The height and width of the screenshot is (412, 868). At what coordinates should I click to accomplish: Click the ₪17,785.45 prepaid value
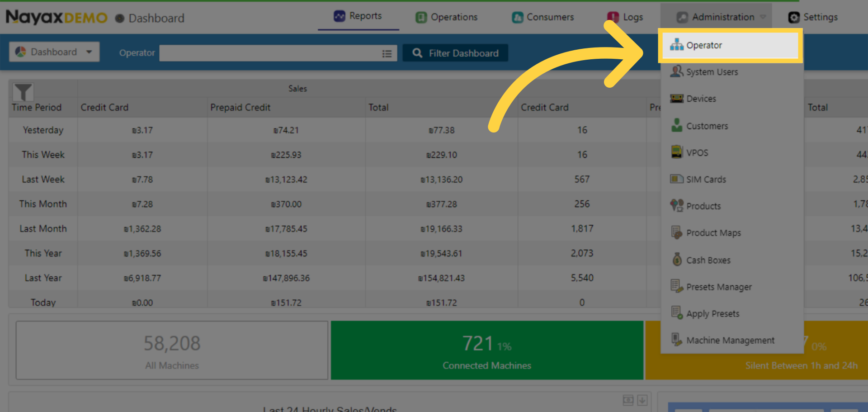pos(286,229)
